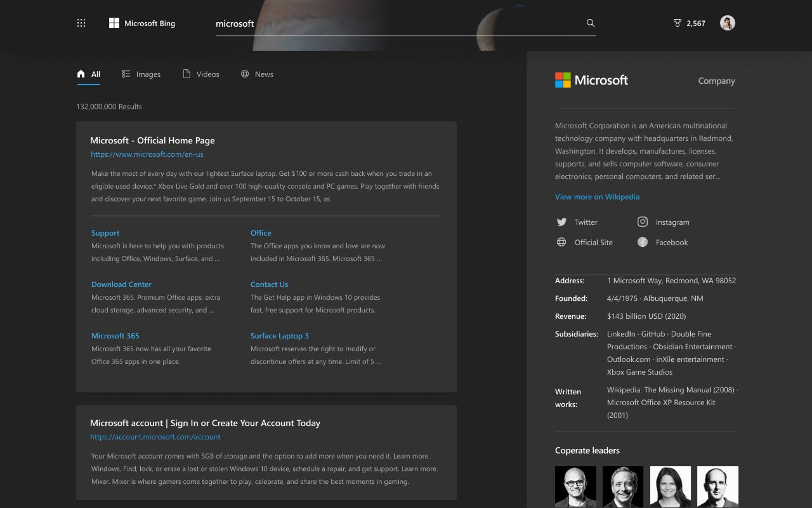Click the Twitter bird icon
The height and width of the screenshot is (508, 812).
(561, 222)
